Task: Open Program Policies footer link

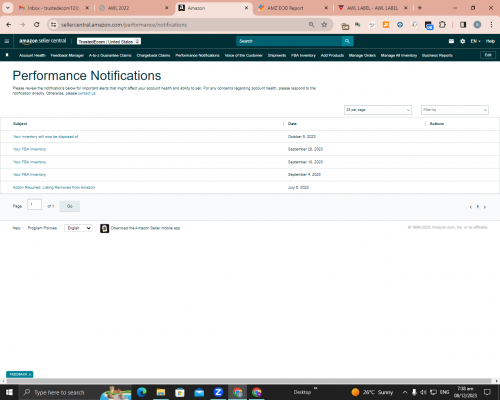Action: 42,228
